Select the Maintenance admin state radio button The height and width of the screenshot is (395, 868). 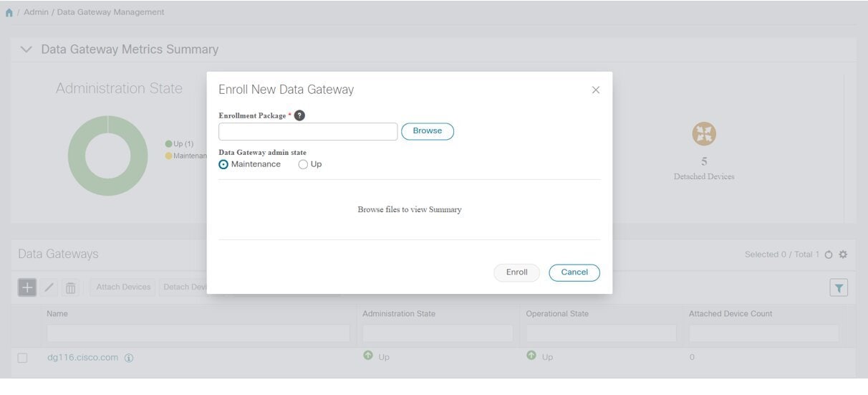coord(224,164)
